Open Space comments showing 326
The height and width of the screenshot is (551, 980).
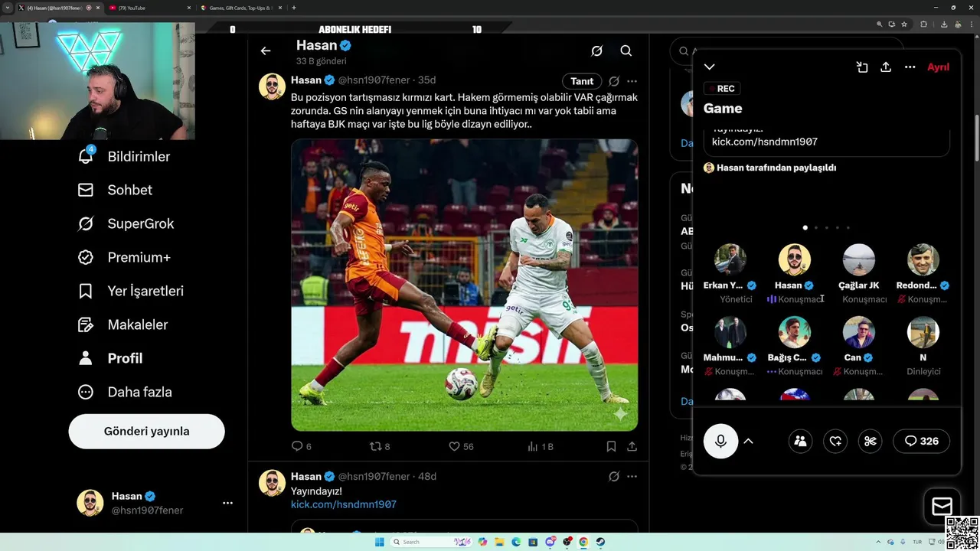[x=921, y=441]
